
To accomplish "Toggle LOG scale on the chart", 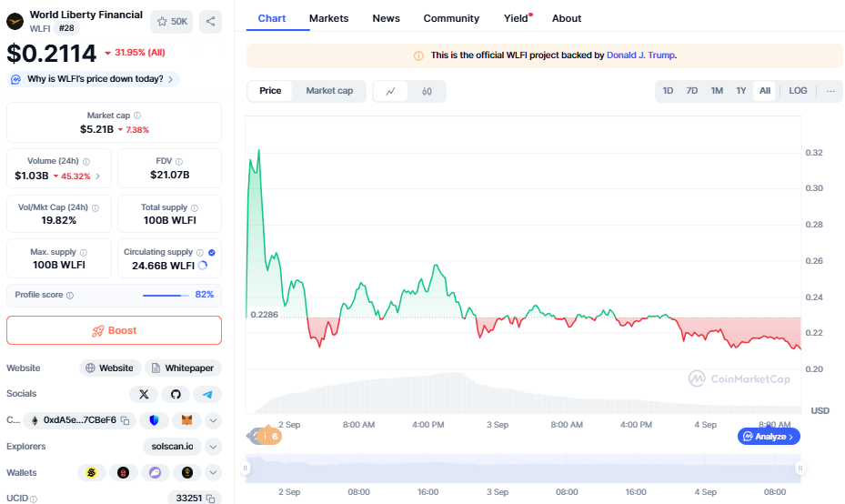I will (798, 91).
